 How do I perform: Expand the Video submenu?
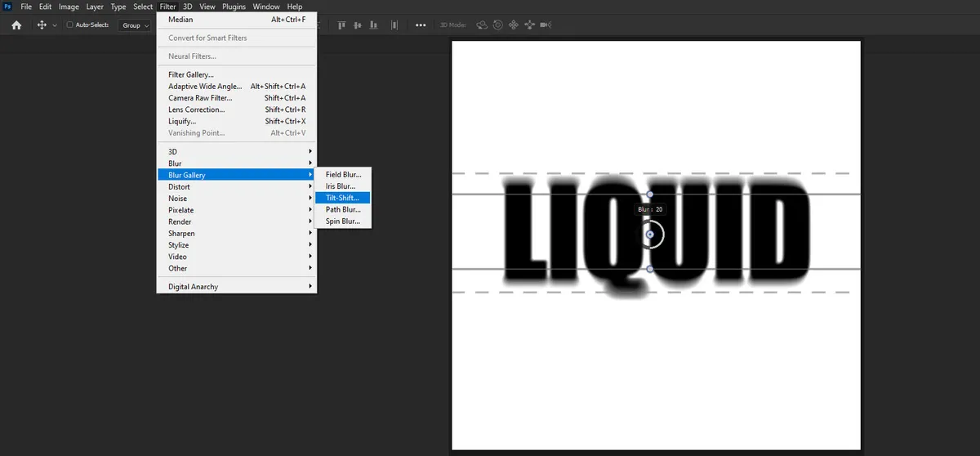pyautogui.click(x=237, y=257)
